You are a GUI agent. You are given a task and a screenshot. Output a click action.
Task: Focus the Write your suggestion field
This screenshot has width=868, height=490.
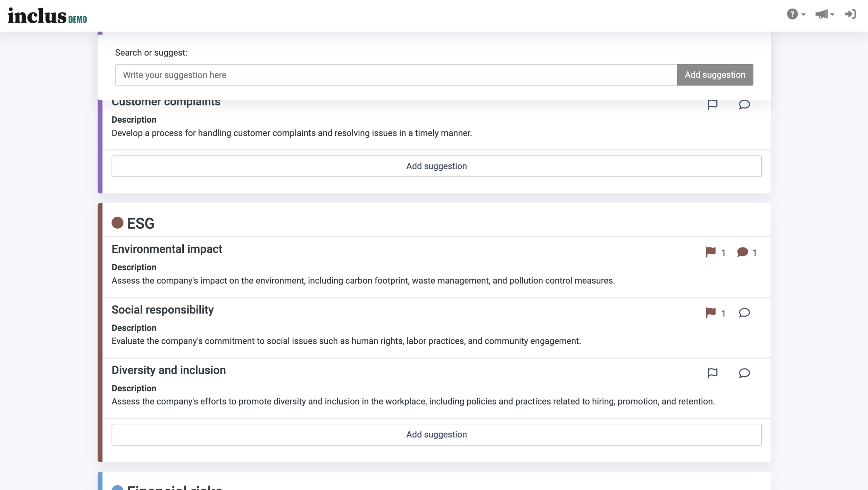point(396,75)
